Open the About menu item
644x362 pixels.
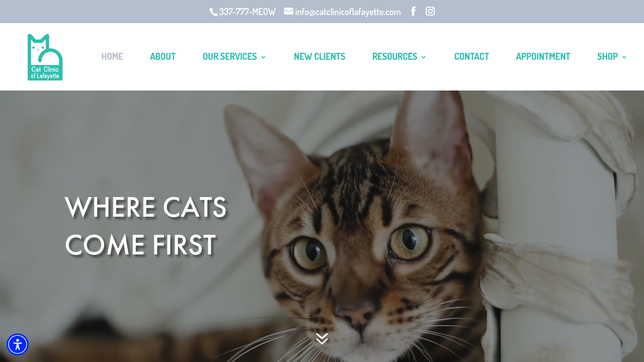(x=163, y=56)
